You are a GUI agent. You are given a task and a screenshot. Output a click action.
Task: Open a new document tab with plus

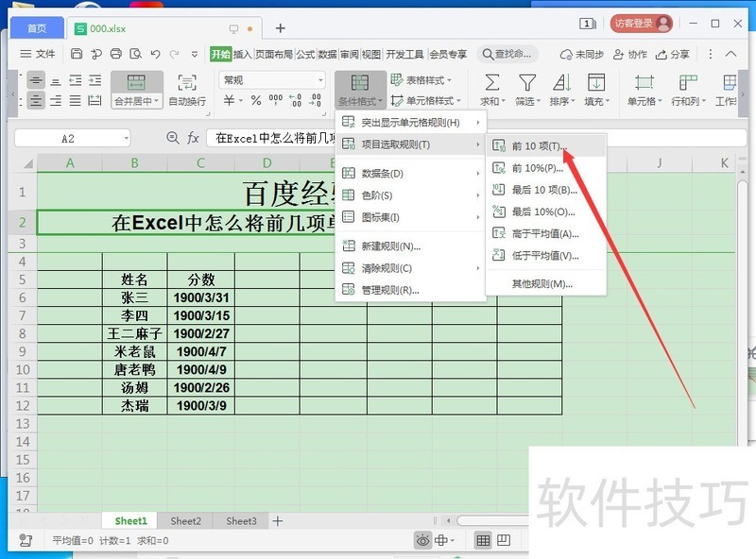coord(280,28)
